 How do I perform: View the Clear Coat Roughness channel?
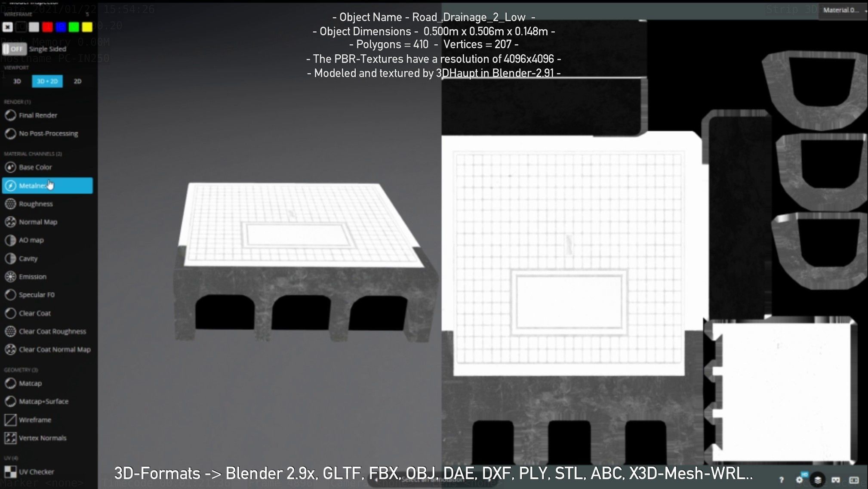(47, 331)
